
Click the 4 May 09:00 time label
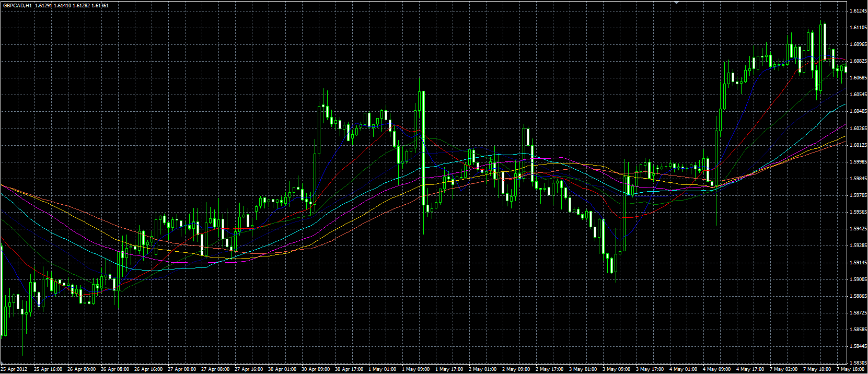716,369
